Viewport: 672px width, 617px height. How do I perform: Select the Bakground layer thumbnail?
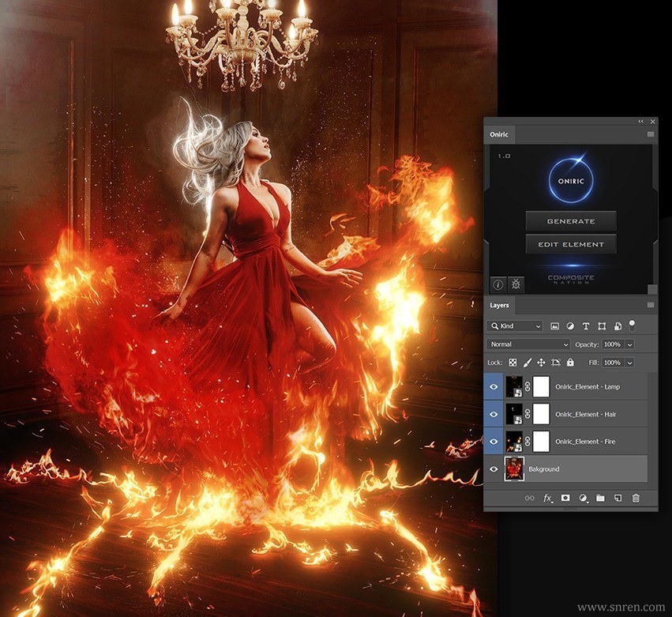click(x=514, y=469)
